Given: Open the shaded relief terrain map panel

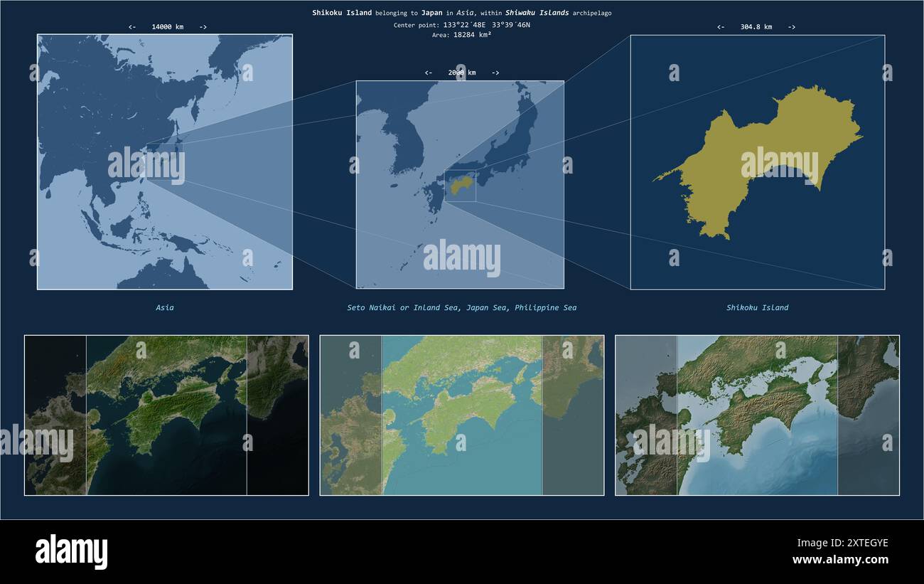Looking at the screenshot, I should pyautogui.click(x=758, y=415).
